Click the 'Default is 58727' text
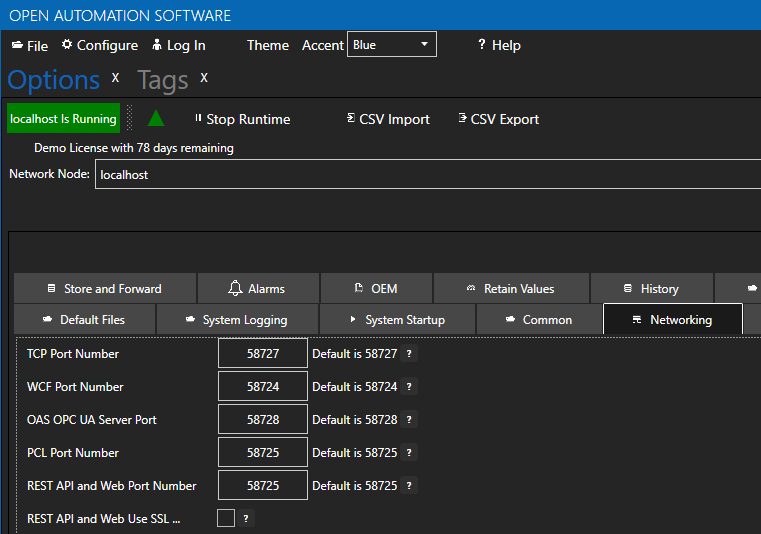Viewport: 761px width, 534px height. pyautogui.click(x=355, y=353)
